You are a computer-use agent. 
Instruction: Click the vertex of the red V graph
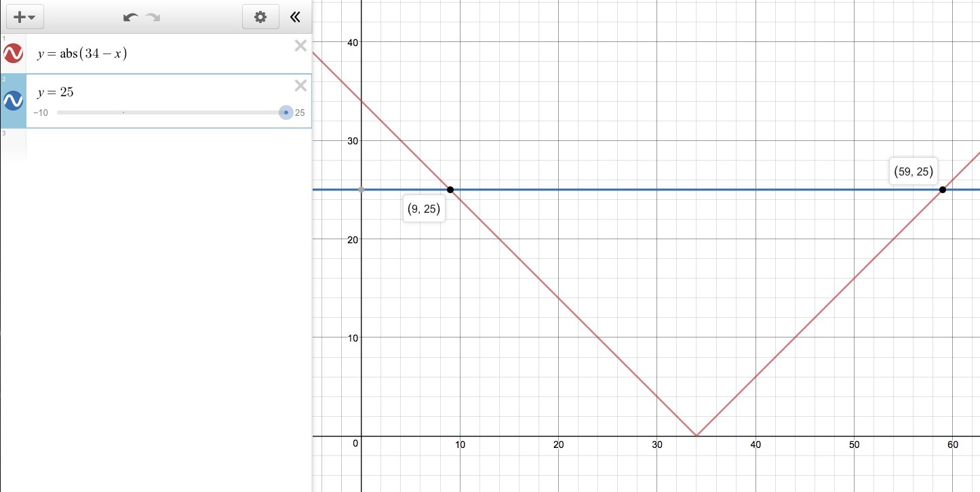point(697,436)
